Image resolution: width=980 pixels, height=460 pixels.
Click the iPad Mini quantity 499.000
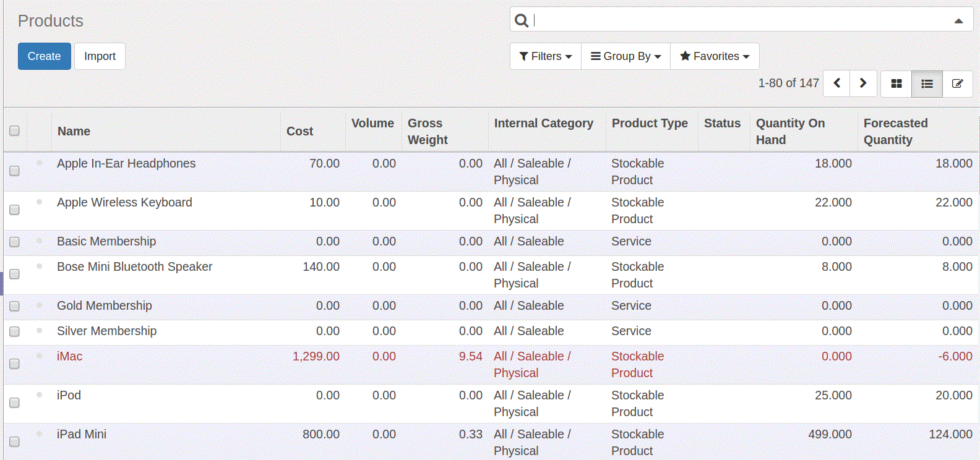(830, 434)
